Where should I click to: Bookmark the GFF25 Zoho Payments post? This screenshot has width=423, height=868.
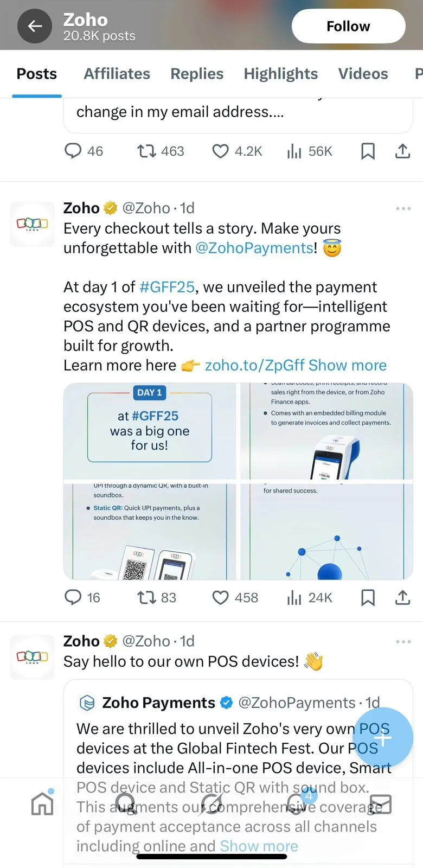[x=368, y=598]
